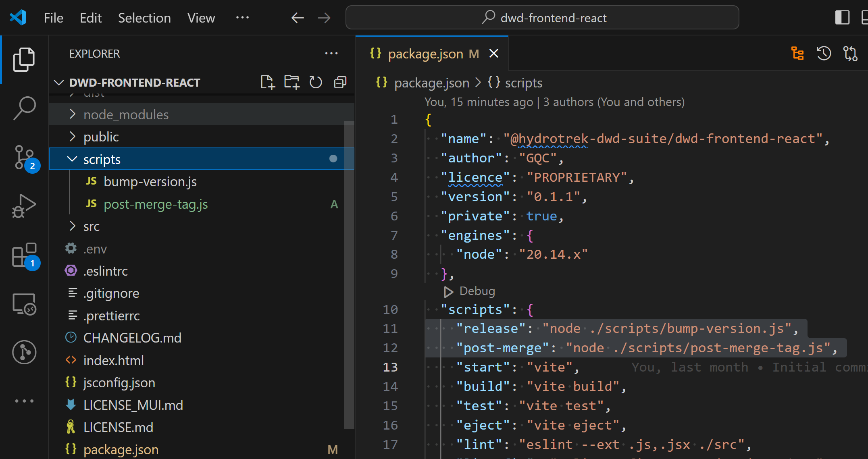Open LICENSE.md in the explorer
The image size is (868, 459).
click(x=201, y=427)
